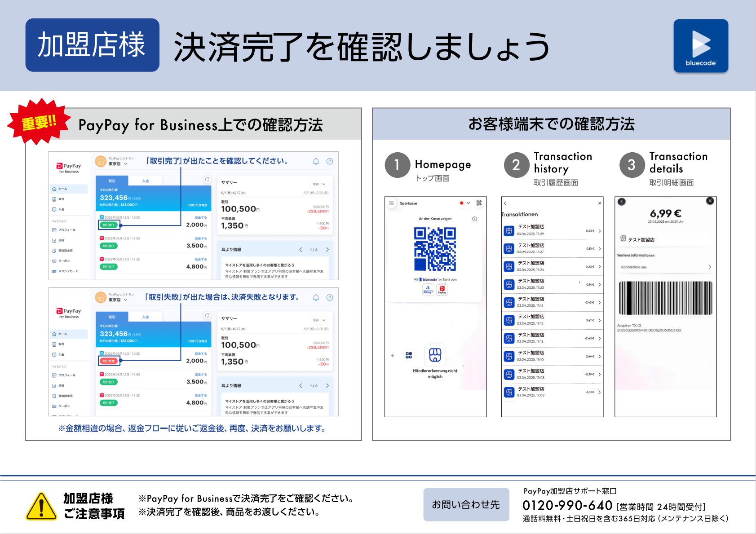
Task: Switch to the 入金 tab in the 取引完了 screenshot
Action: tap(146, 181)
